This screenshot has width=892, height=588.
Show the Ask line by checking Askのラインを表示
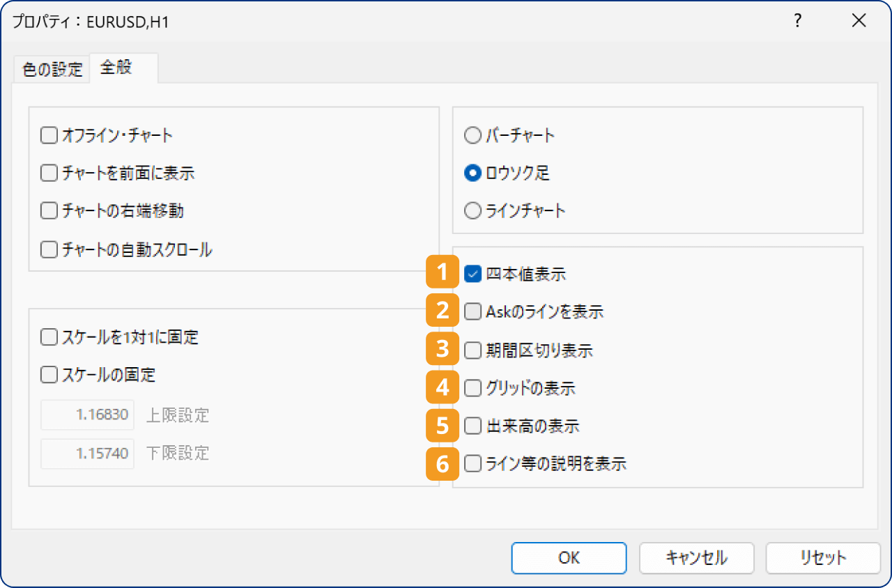pyautogui.click(x=472, y=312)
